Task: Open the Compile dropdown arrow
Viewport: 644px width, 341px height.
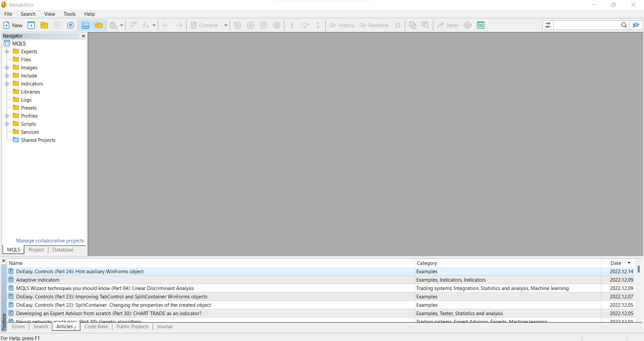Action: pyautogui.click(x=226, y=25)
